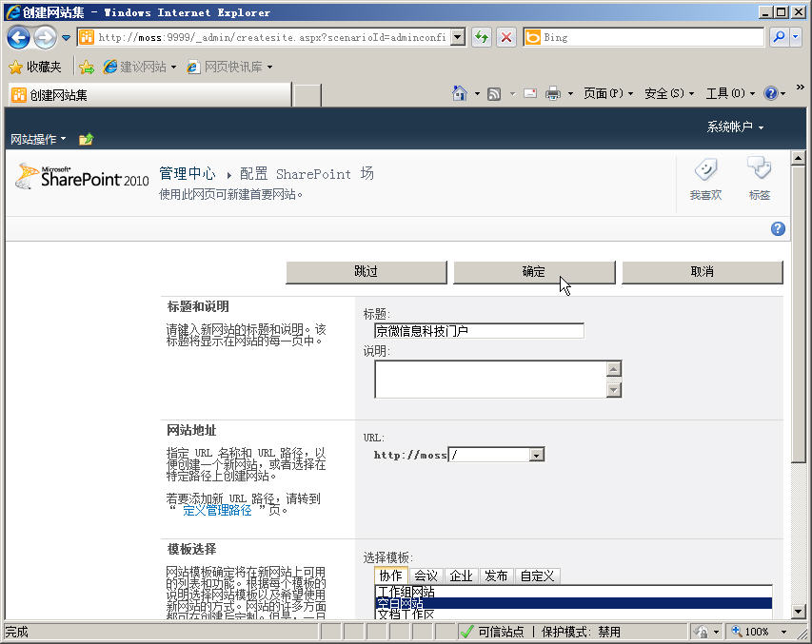The width and height of the screenshot is (812, 644).
Task: Open the recent pages dropdown arrow
Action: [66, 37]
